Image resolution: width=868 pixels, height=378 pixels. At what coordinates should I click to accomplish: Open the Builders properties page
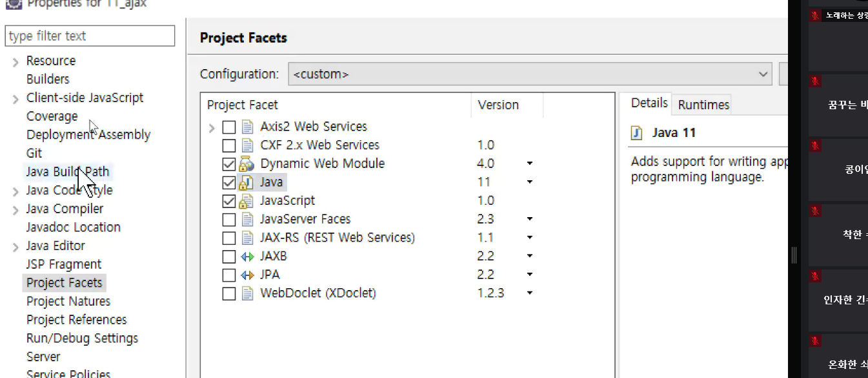pos(48,79)
